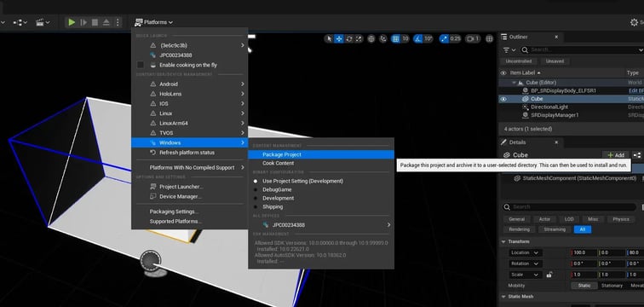Image resolution: width=644 pixels, height=307 pixels.
Task: Filter Details by Actor category
Action: [544, 219]
